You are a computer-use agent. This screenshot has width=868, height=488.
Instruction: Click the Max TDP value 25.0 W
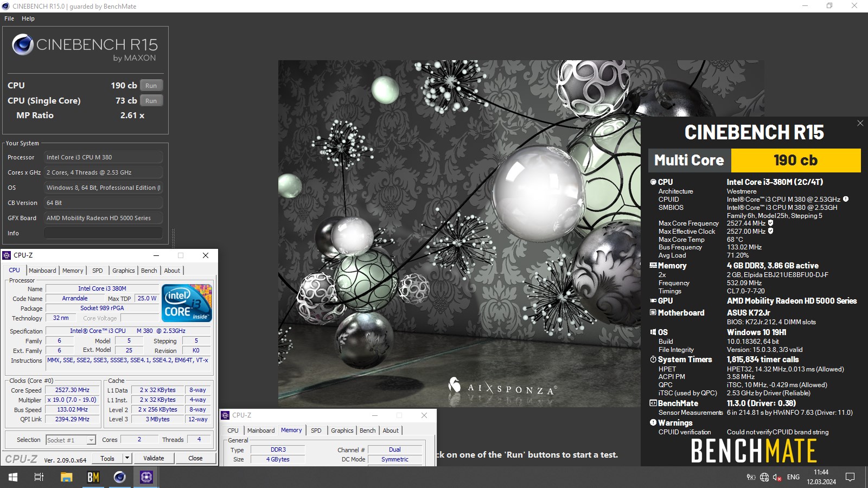(x=146, y=298)
